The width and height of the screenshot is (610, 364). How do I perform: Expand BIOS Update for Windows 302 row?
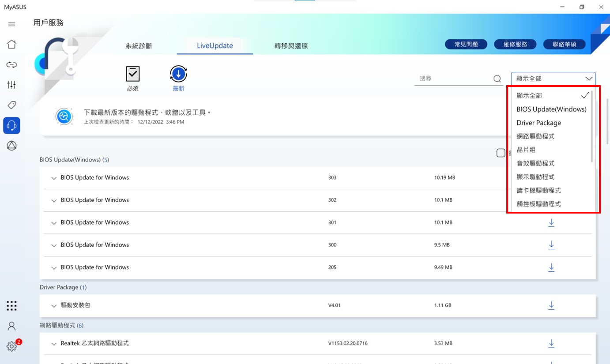[54, 201]
